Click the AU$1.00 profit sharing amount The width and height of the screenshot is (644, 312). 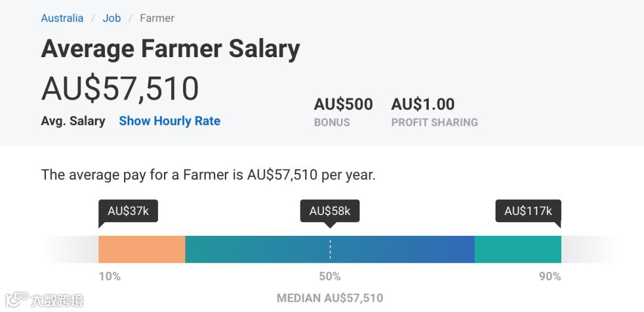pos(423,104)
